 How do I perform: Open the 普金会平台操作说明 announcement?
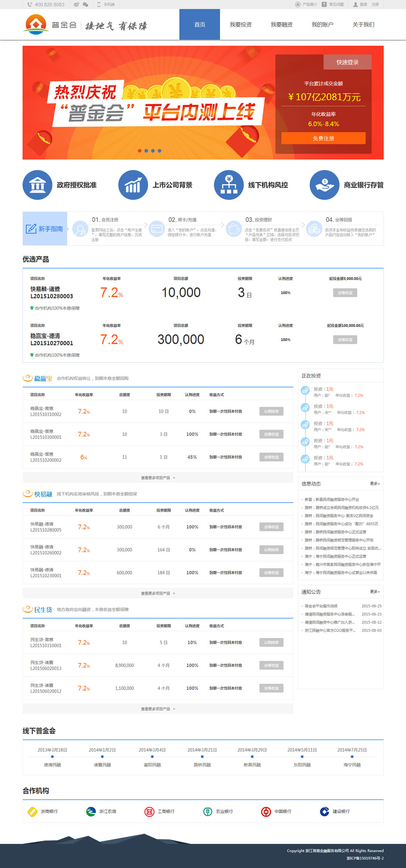[x=321, y=606]
